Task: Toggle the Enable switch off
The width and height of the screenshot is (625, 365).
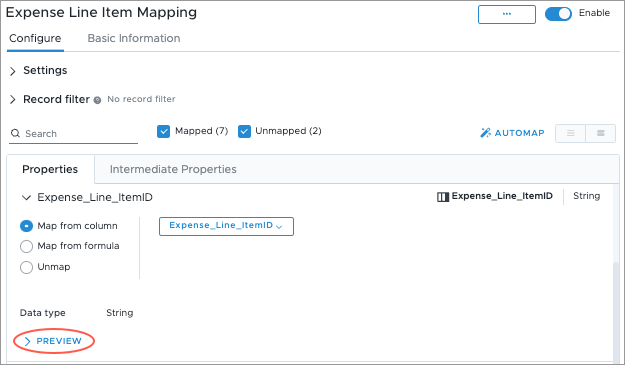Action: coord(558,14)
